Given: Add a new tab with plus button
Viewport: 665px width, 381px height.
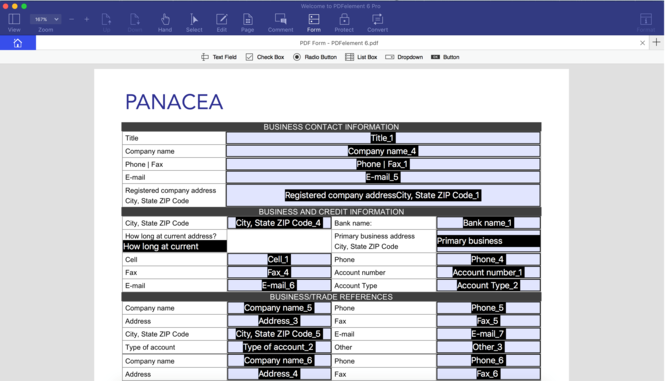Looking at the screenshot, I should pos(656,42).
